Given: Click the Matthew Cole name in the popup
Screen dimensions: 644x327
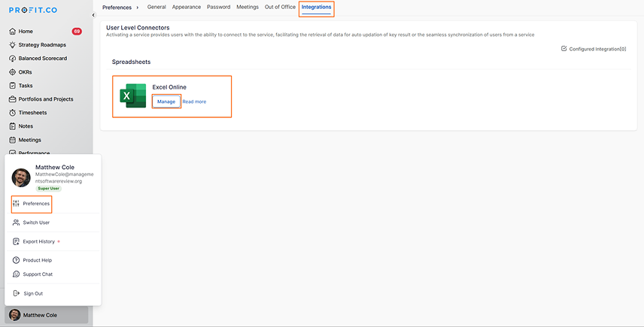Looking at the screenshot, I should 55,167.
